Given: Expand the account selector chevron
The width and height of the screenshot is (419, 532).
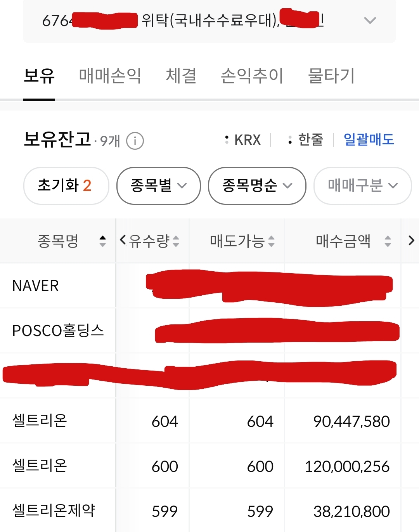Looking at the screenshot, I should [370, 21].
